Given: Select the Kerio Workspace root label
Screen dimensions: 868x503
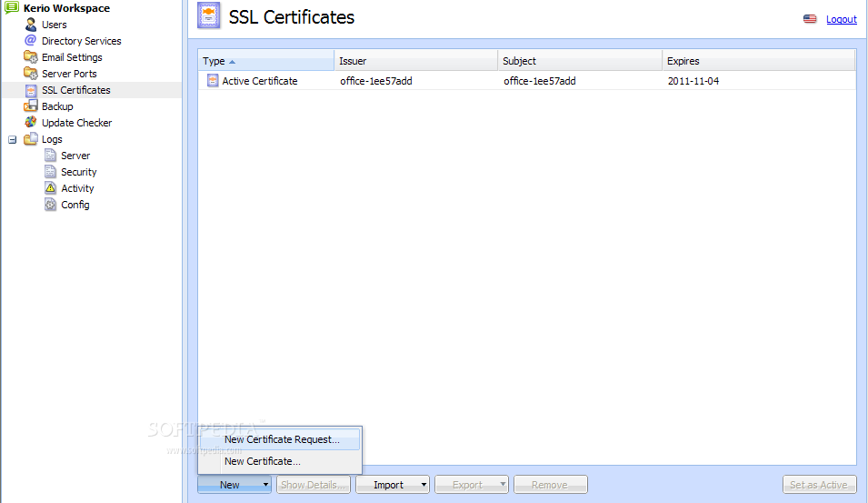Looking at the screenshot, I should click(66, 8).
